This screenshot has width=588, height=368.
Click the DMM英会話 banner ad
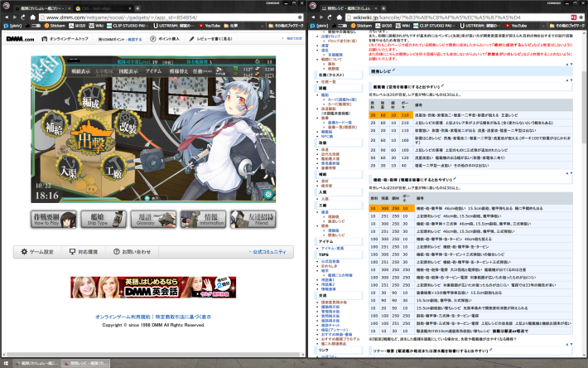pyautogui.click(x=153, y=288)
